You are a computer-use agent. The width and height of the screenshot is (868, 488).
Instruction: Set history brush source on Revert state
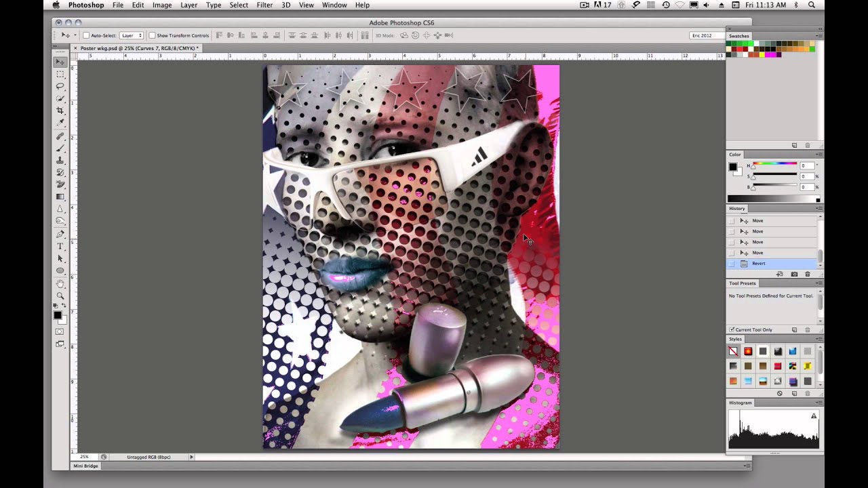tap(732, 264)
